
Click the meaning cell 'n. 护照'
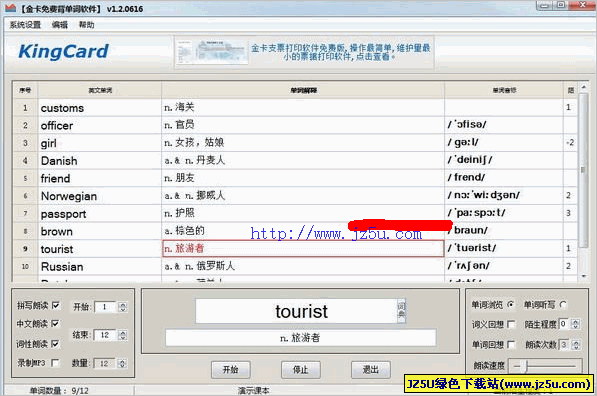click(x=303, y=213)
